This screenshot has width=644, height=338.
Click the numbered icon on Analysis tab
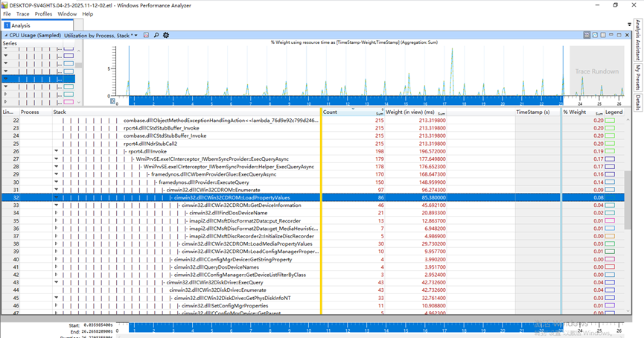7,25
